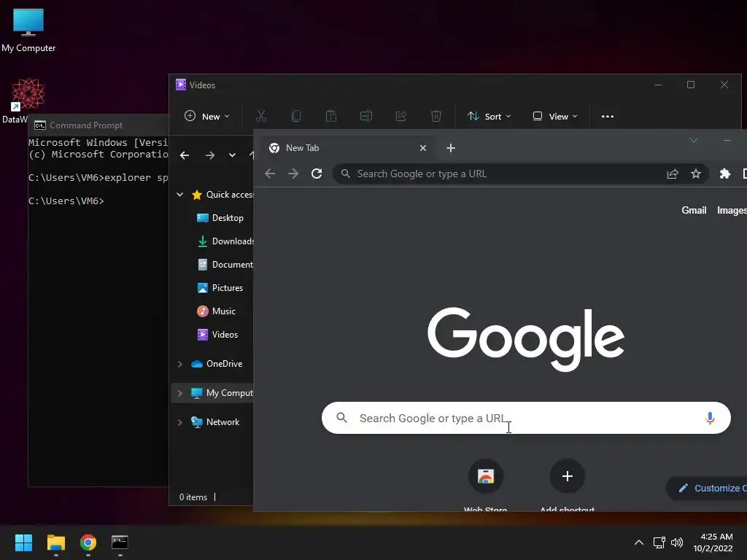Screen dimensions: 747x560
Task: Open File Explorer from taskbar
Action: pyautogui.click(x=55, y=542)
